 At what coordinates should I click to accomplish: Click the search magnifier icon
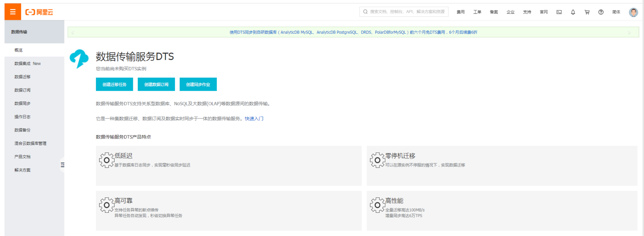click(x=365, y=12)
